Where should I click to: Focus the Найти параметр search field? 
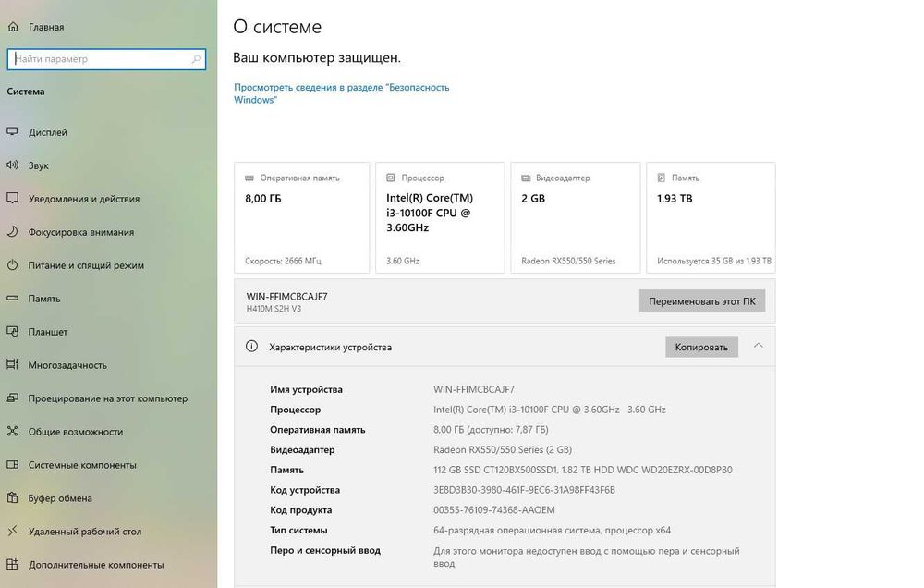click(106, 59)
